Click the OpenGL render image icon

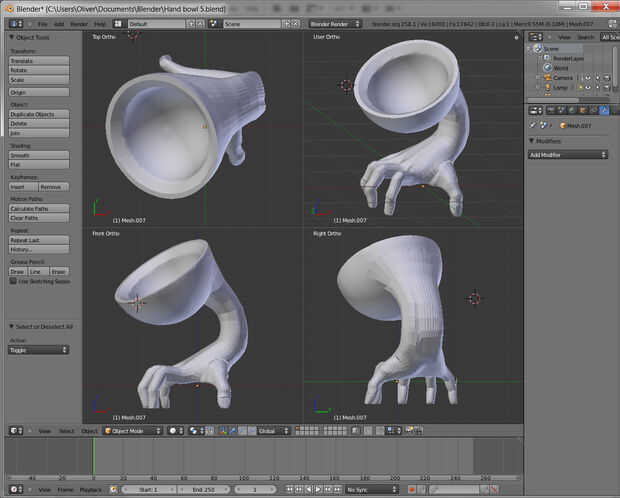pos(409,430)
